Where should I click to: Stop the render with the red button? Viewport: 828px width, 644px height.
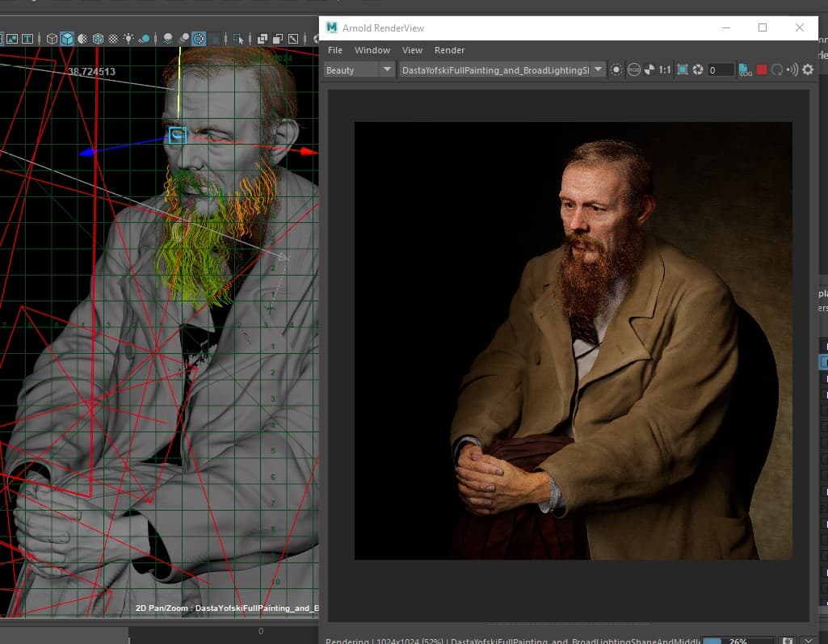click(762, 69)
